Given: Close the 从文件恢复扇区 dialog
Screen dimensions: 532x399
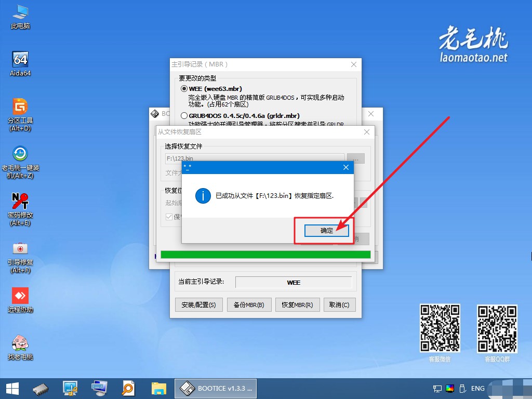Looking at the screenshot, I should click(x=367, y=132).
